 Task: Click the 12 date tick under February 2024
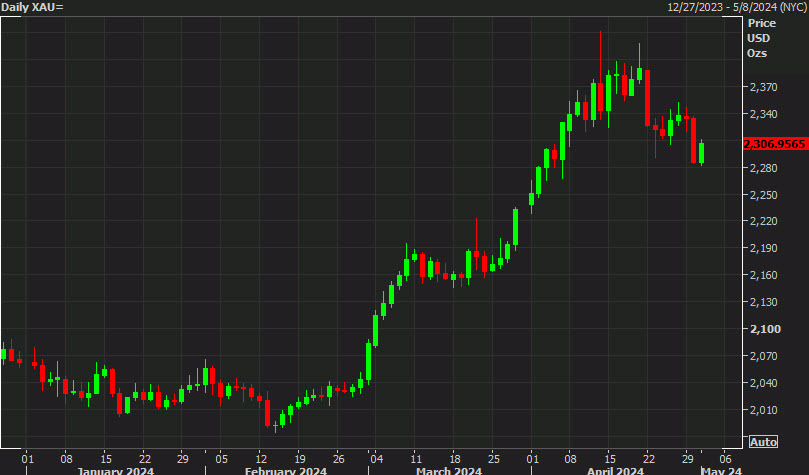(x=261, y=458)
